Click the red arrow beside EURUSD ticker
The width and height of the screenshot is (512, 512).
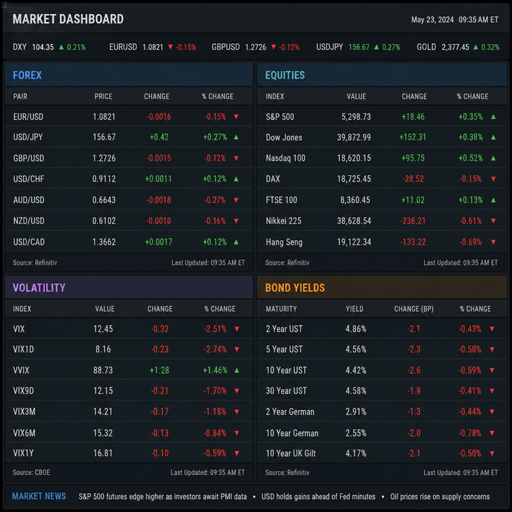click(x=170, y=47)
